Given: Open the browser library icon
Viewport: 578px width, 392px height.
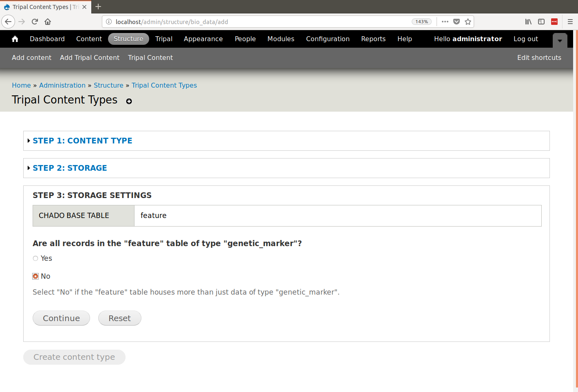Looking at the screenshot, I should tap(528, 22).
